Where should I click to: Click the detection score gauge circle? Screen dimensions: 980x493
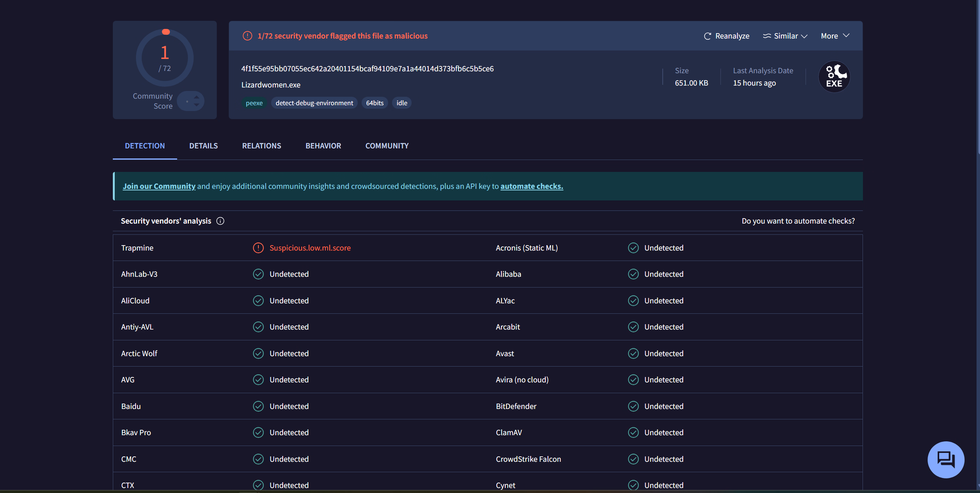coord(165,58)
